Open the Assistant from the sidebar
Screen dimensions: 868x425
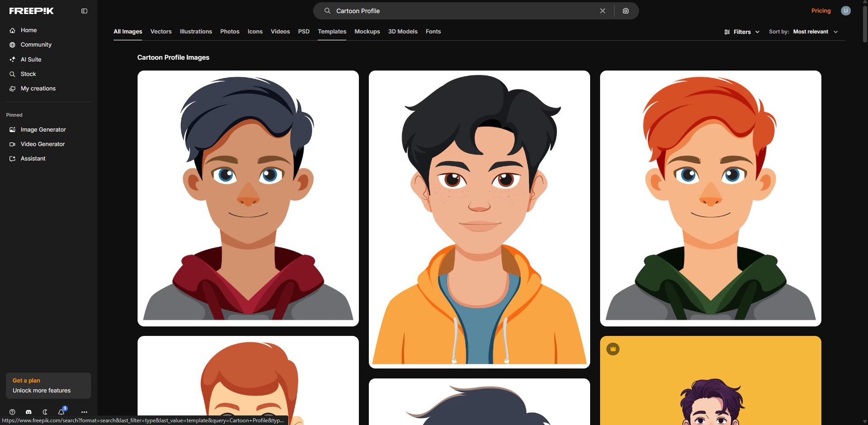[x=33, y=158]
